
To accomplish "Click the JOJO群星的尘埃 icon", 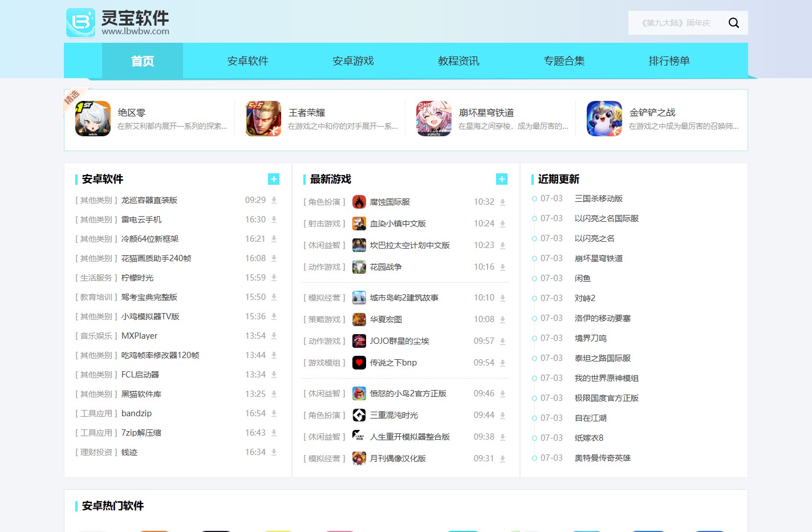I will pyautogui.click(x=359, y=341).
